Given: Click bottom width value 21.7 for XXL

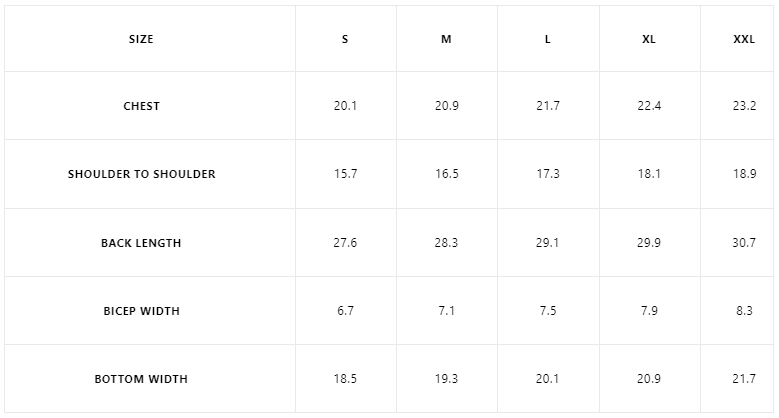Looking at the screenshot, I should tap(744, 379).
